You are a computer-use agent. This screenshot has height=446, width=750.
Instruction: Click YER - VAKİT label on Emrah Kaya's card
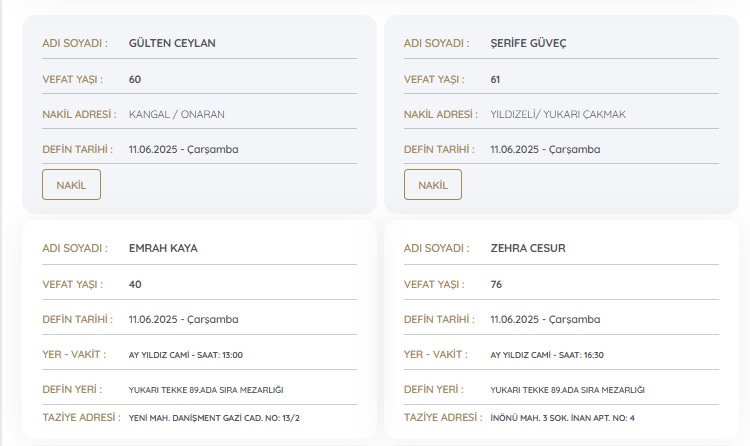click(74, 355)
